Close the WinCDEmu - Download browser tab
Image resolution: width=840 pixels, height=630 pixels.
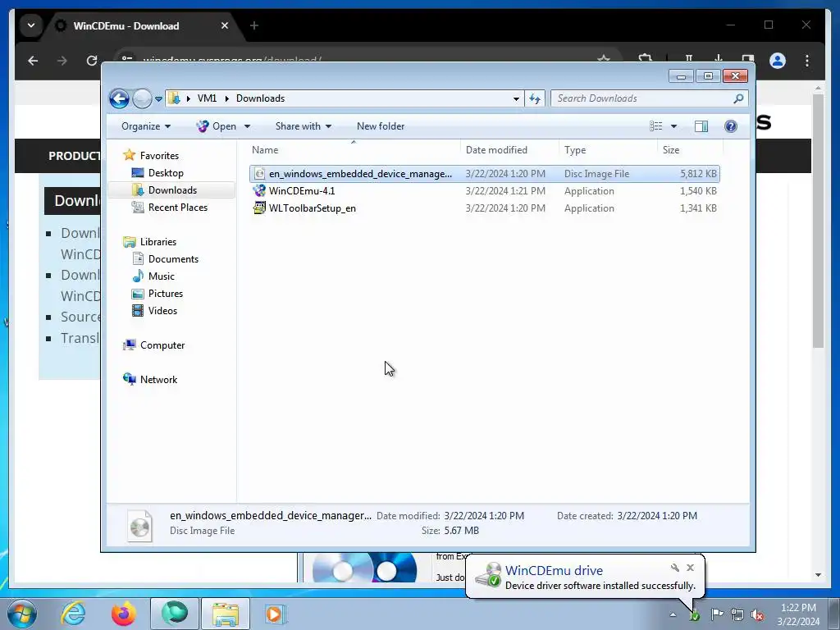click(x=225, y=25)
